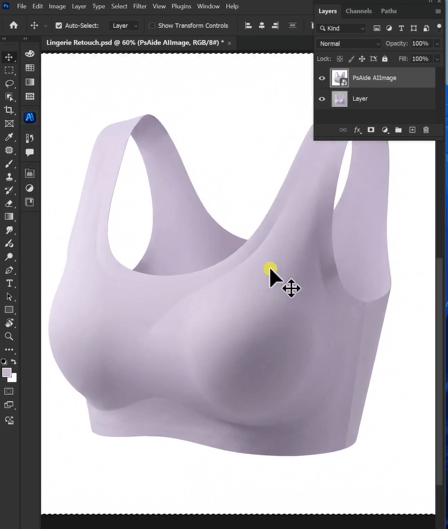448x529 pixels.
Task: Select the Lasso tool
Action: coord(9,83)
